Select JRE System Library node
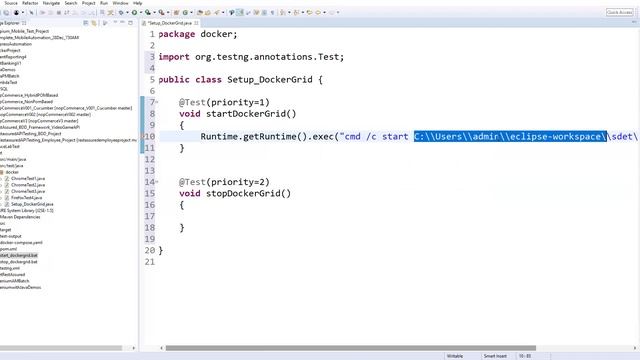640x360 pixels. coord(27,211)
